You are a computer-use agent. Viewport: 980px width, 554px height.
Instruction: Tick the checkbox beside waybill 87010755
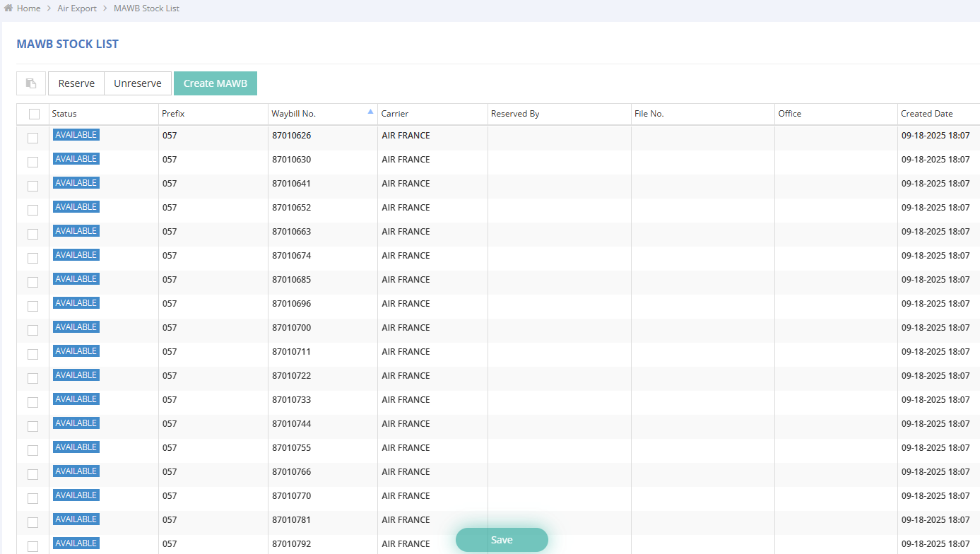33,450
